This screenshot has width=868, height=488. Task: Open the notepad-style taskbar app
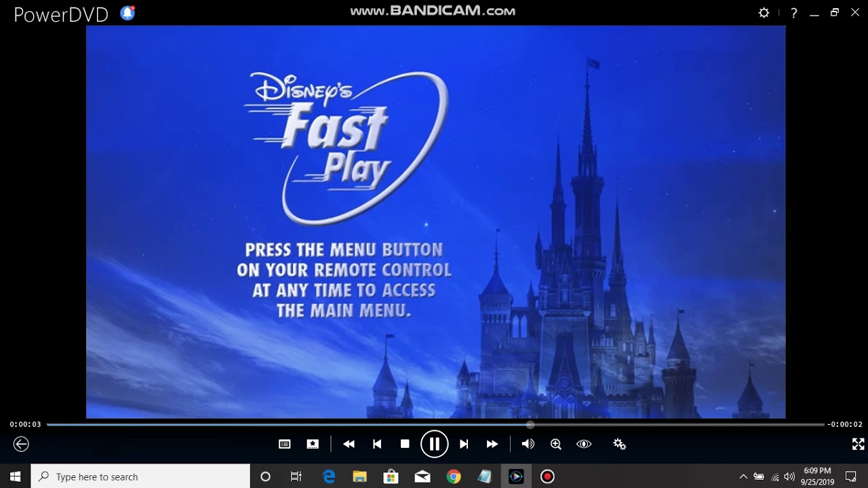pos(484,476)
